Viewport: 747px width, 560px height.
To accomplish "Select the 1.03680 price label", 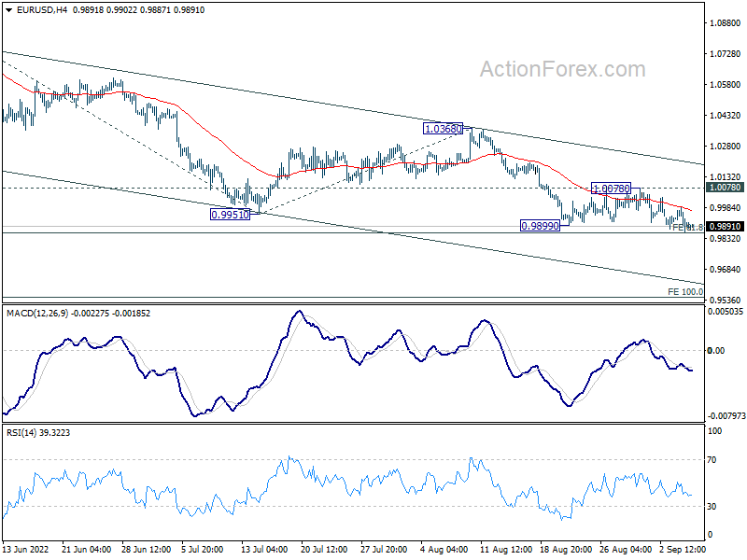I will (x=443, y=129).
